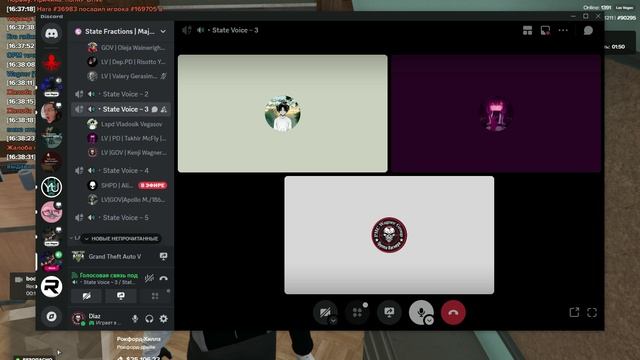Switch the call view grid layout
Viewport: 640px width, 360px height.
pyautogui.click(x=527, y=31)
